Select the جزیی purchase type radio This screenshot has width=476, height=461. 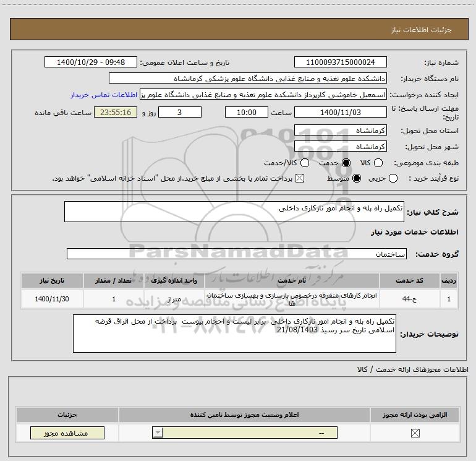pos(393,178)
